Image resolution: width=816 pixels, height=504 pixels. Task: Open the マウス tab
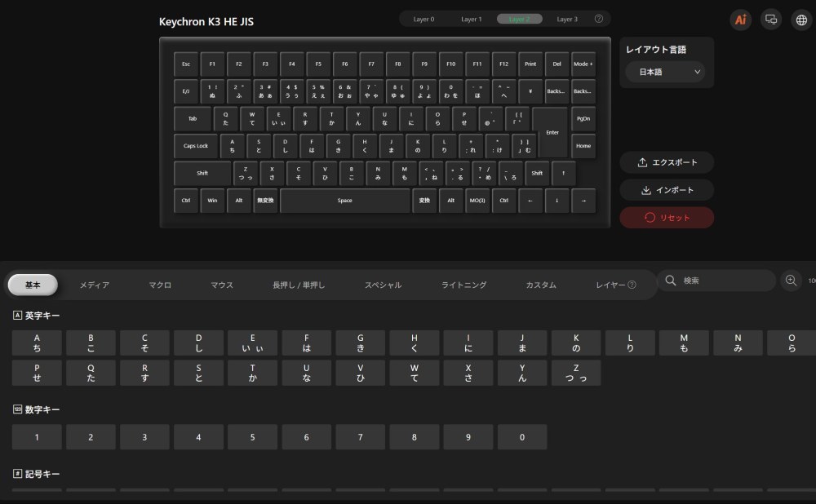tap(222, 285)
